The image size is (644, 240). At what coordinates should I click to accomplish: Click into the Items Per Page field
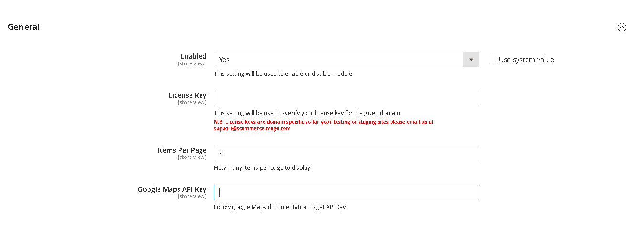346,153
